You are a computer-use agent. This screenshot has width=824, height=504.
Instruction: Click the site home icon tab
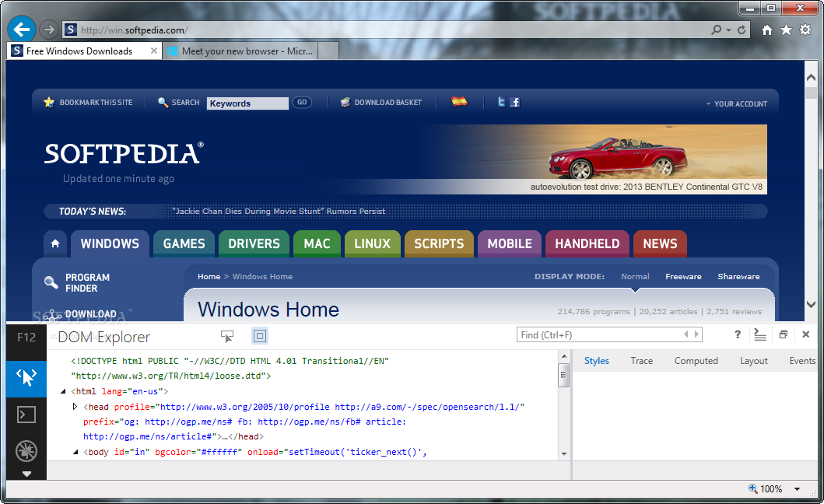click(55, 243)
